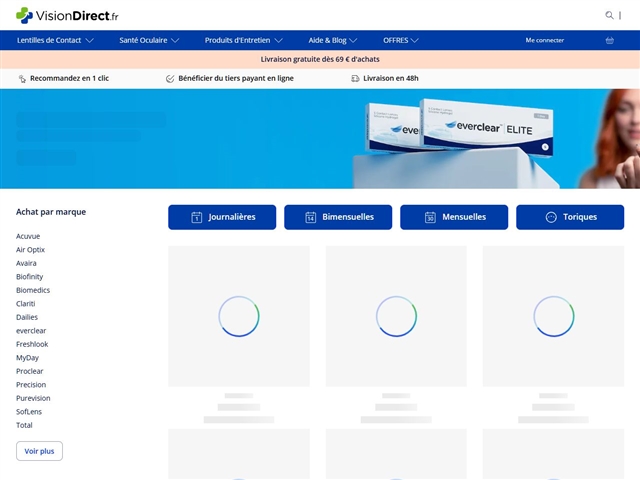The height and width of the screenshot is (480, 640).
Task: Open Aide & Blog menu
Action: click(x=327, y=40)
